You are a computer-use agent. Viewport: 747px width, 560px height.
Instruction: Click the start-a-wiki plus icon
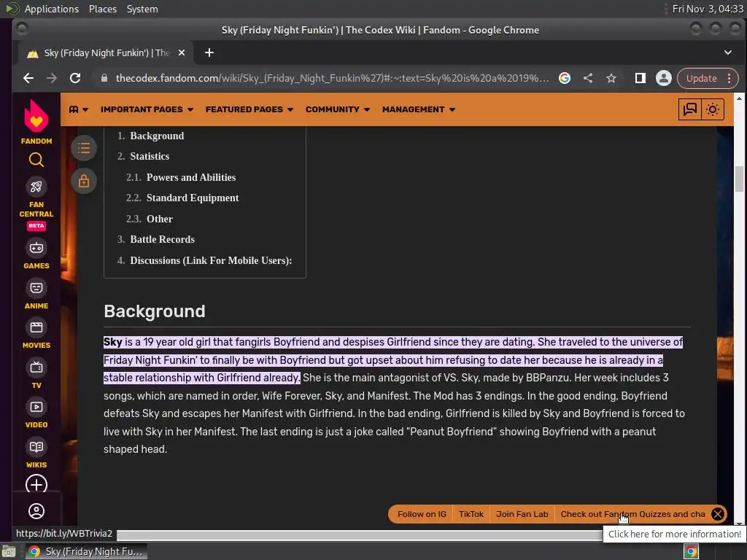pyautogui.click(x=36, y=484)
